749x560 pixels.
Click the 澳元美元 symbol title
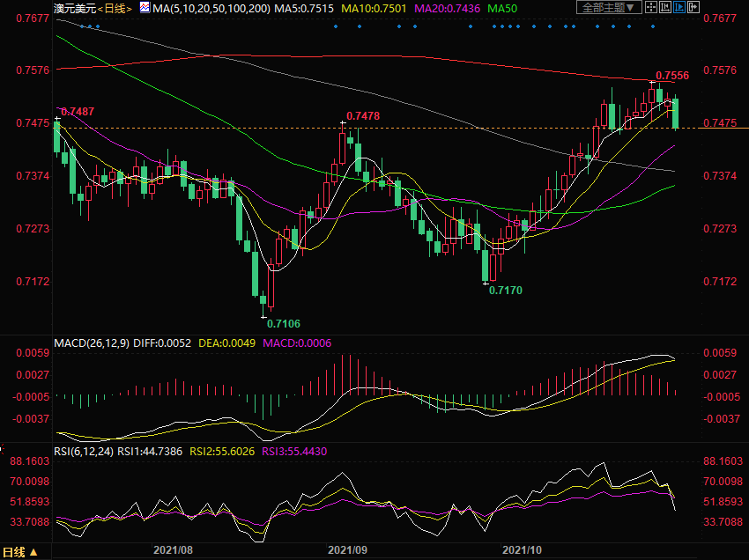(x=75, y=8)
